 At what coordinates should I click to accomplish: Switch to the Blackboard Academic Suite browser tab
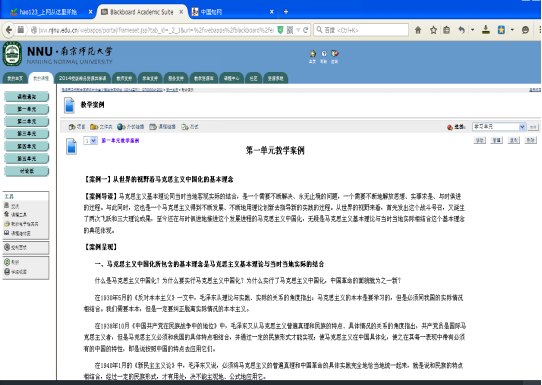[142, 12]
